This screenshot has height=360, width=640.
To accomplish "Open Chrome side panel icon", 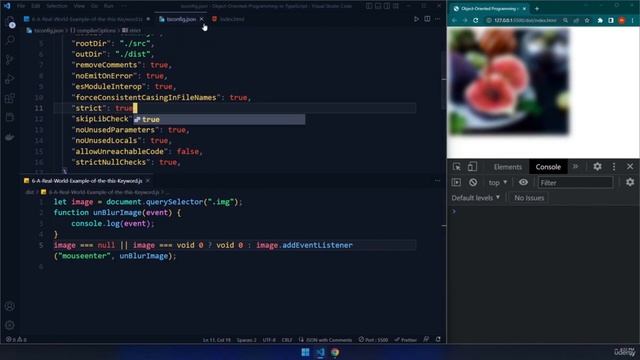I will coord(611,20).
